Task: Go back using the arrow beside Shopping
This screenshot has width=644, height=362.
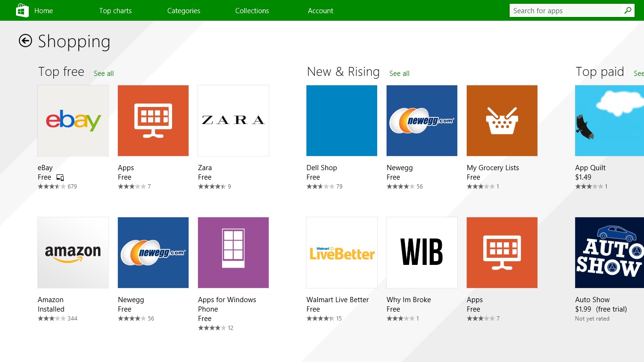Action: tap(25, 41)
